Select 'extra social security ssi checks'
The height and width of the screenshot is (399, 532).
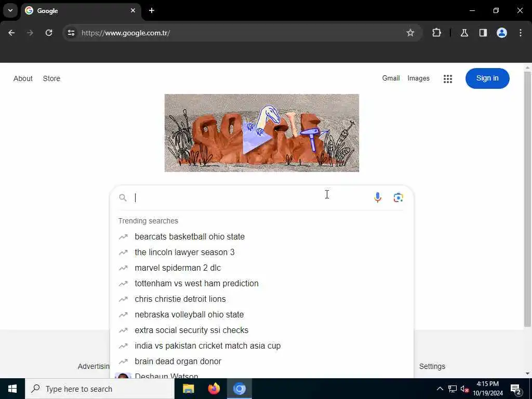pyautogui.click(x=262, y=330)
